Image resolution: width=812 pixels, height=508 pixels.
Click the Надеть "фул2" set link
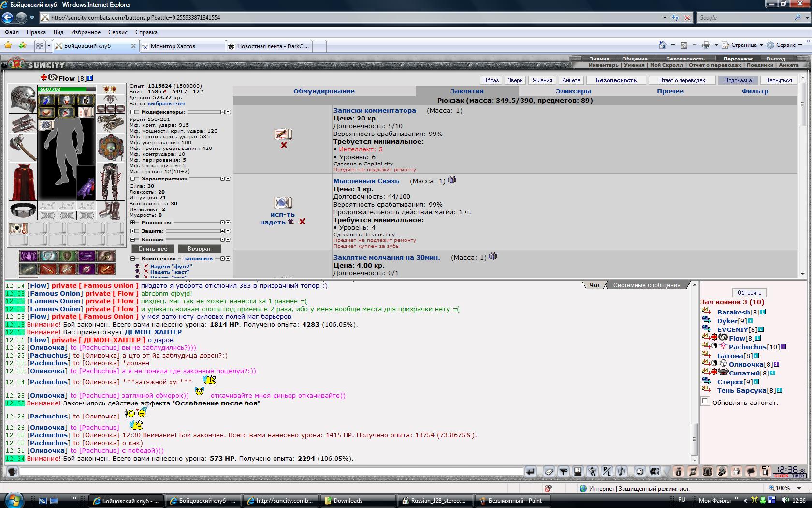(x=171, y=266)
